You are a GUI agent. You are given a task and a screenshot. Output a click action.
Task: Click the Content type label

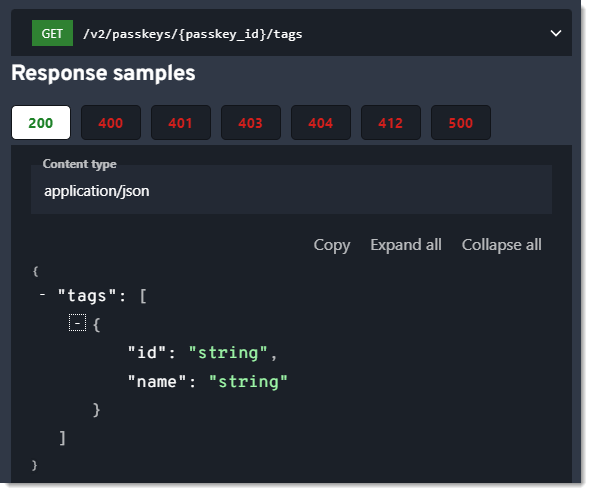point(80,164)
